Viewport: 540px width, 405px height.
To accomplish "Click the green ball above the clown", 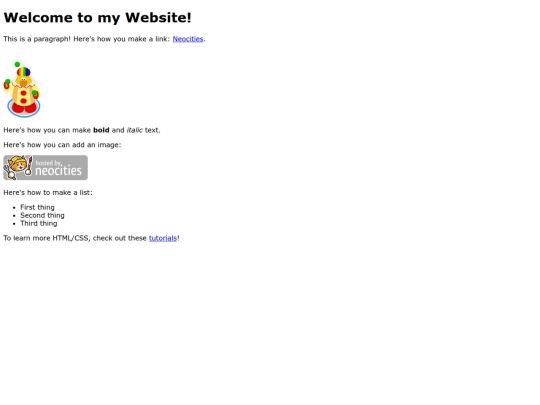I will (17, 64).
